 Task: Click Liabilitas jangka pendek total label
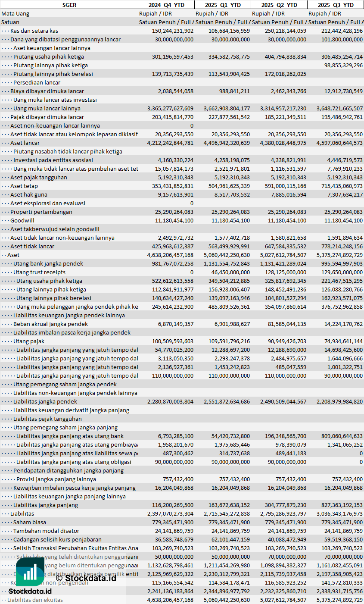point(45,401)
